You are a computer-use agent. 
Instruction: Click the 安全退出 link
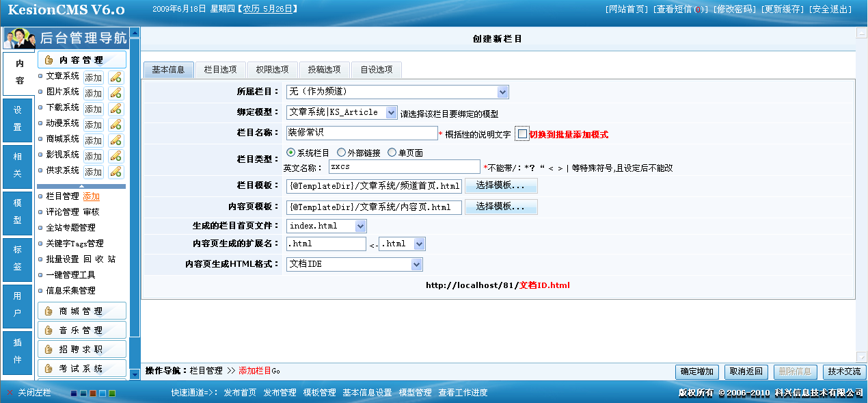tap(830, 10)
